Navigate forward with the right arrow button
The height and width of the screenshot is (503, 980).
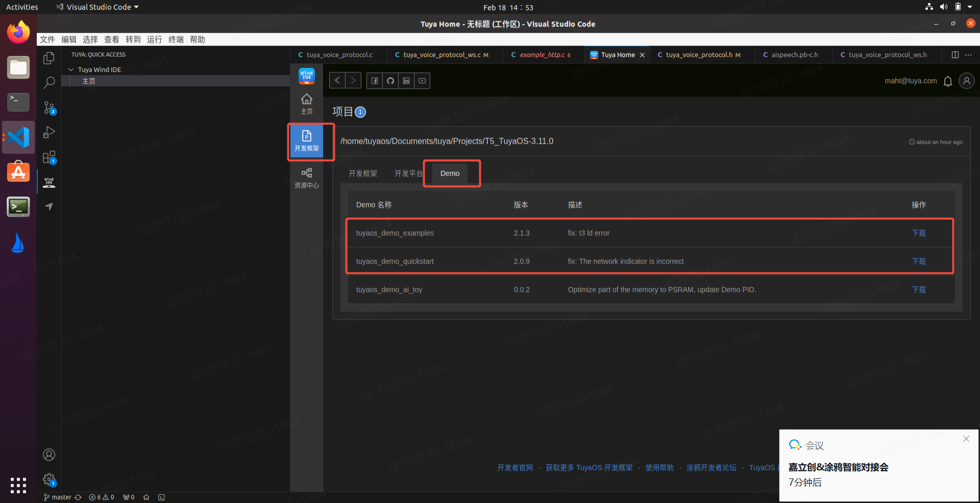click(353, 81)
